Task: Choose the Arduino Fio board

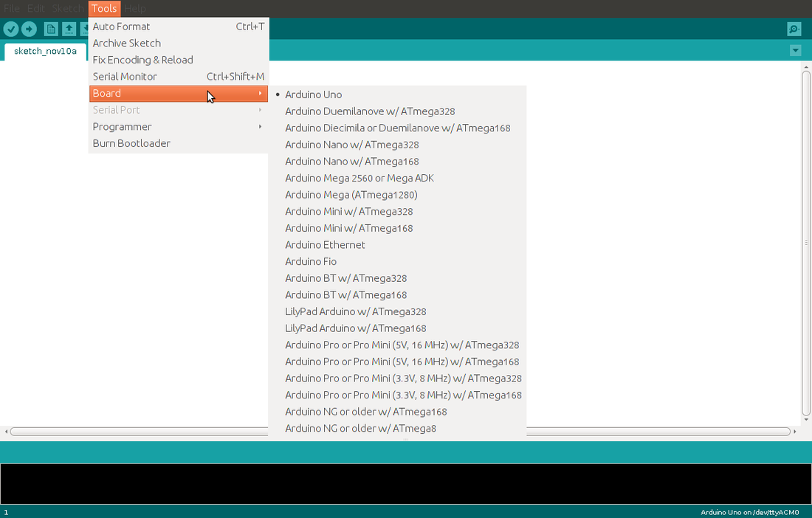Action: click(x=397, y=261)
